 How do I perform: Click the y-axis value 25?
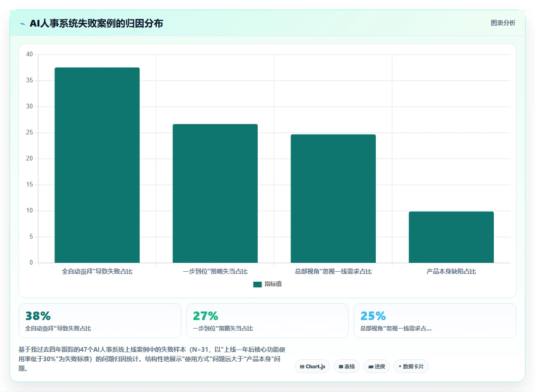(x=29, y=132)
